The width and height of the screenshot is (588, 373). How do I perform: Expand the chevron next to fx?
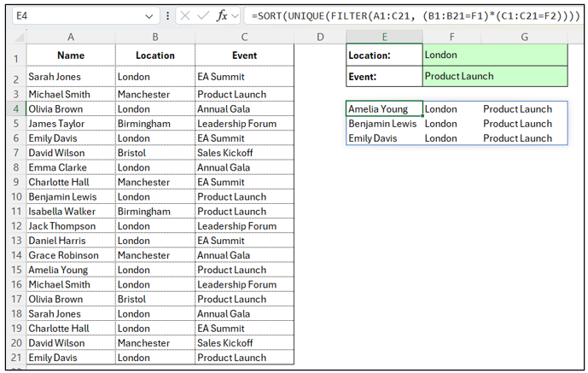[x=236, y=15]
